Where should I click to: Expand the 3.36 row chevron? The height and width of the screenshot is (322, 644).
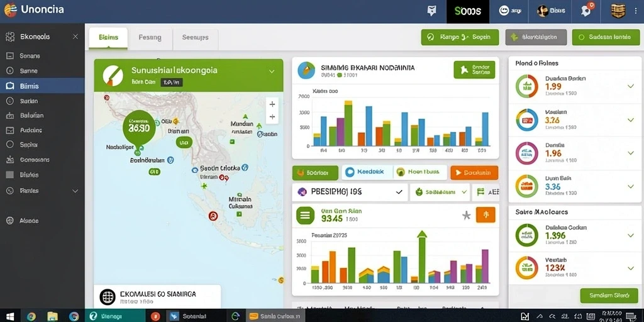[631, 186]
